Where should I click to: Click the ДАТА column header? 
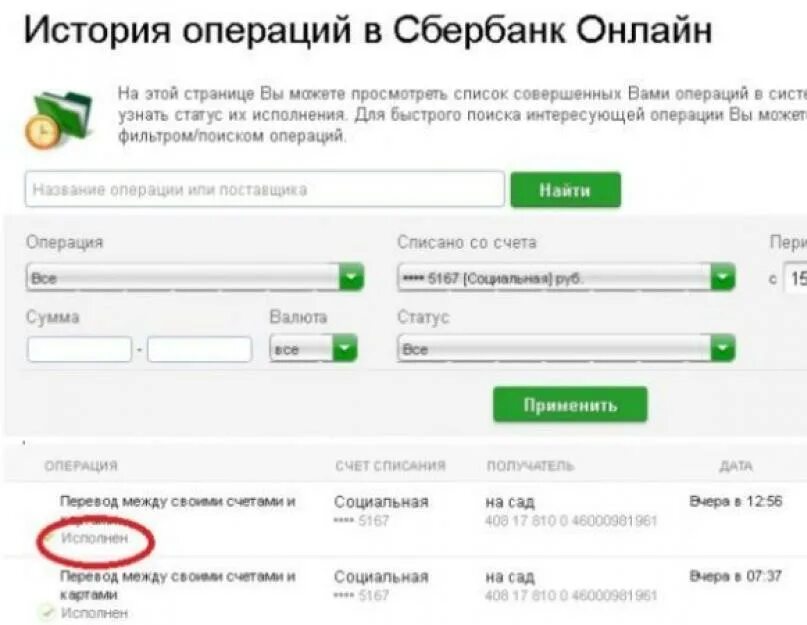coord(736,466)
